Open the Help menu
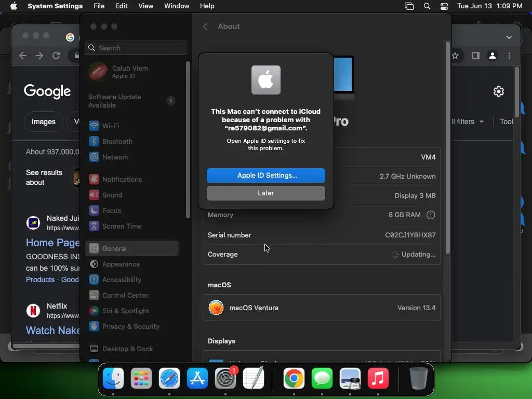Image resolution: width=532 pixels, height=399 pixels. point(207,6)
